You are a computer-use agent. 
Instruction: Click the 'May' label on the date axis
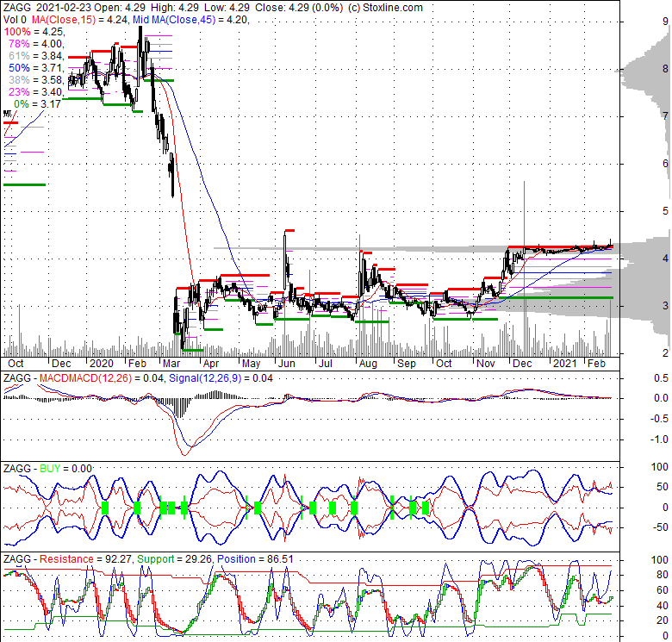click(x=252, y=364)
